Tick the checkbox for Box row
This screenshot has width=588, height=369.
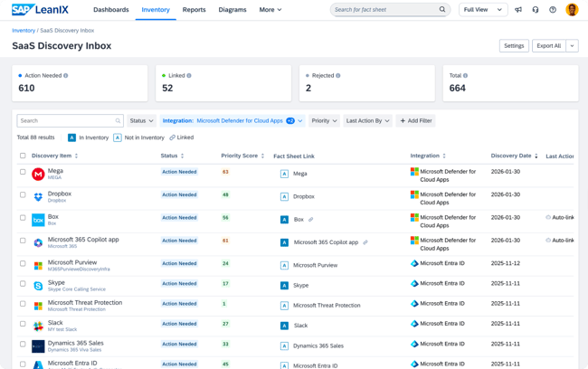pyautogui.click(x=23, y=217)
